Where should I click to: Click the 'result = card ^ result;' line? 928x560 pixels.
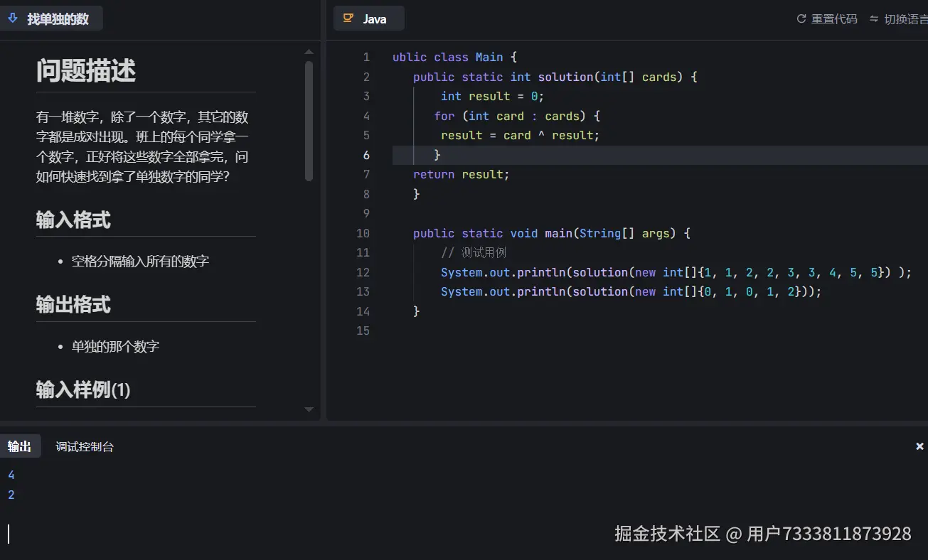[520, 135]
